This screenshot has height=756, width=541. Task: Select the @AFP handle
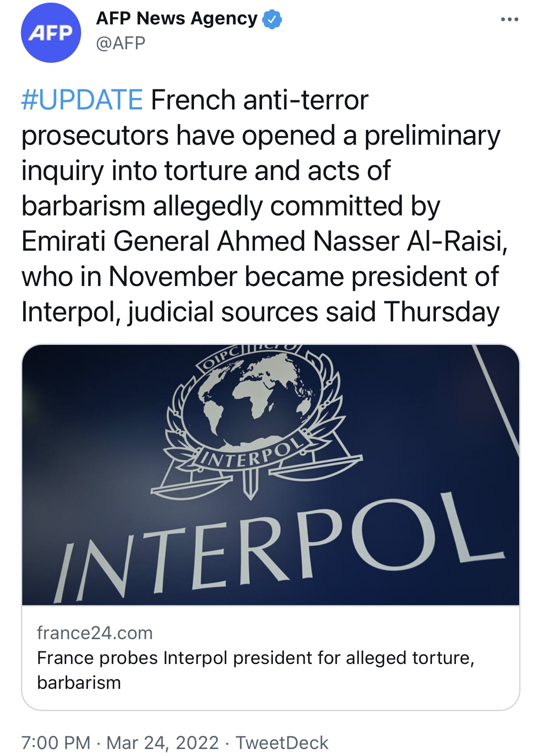[x=120, y=43]
